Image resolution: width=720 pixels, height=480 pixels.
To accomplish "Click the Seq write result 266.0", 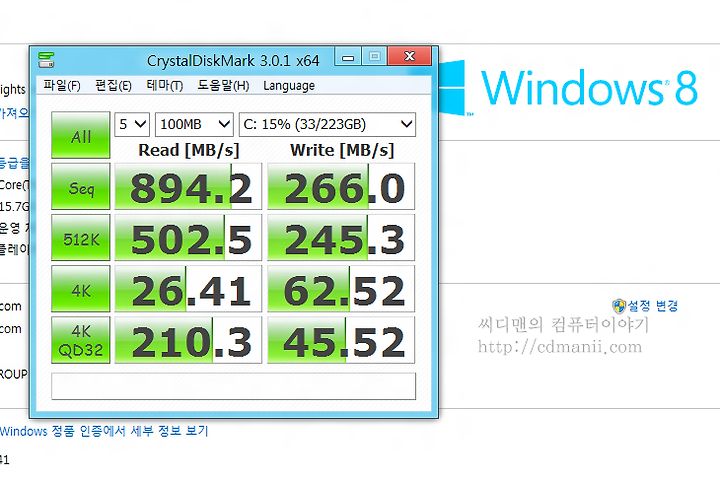I will (x=341, y=186).
